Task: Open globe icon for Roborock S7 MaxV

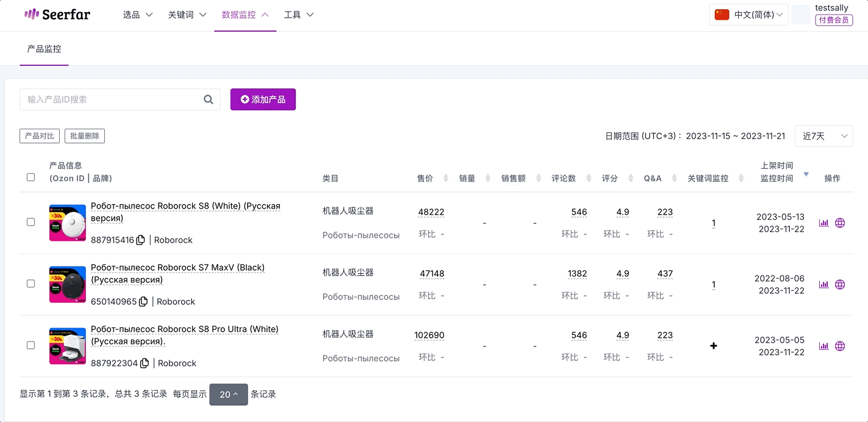Action: click(x=840, y=284)
